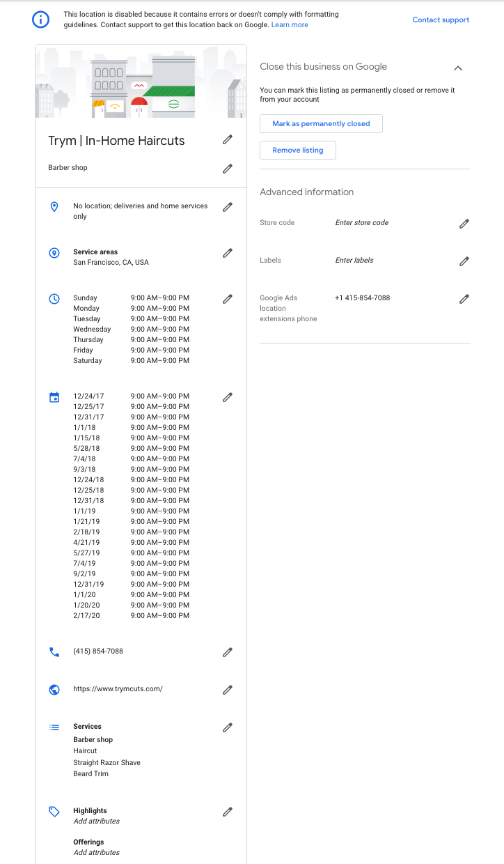
Task: Click the 2/17/20 special hours row
Action: point(131,616)
